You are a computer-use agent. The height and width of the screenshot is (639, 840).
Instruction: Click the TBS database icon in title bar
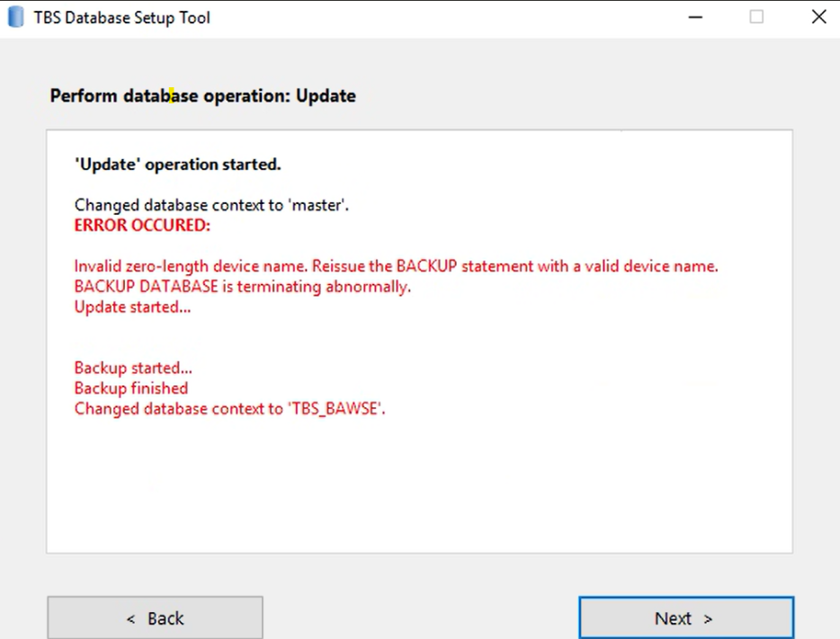(x=16, y=17)
